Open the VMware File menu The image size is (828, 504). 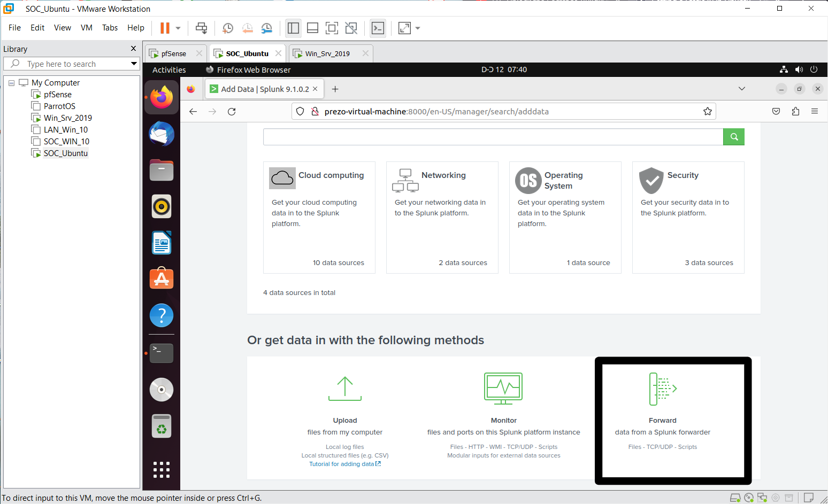pyautogui.click(x=15, y=28)
